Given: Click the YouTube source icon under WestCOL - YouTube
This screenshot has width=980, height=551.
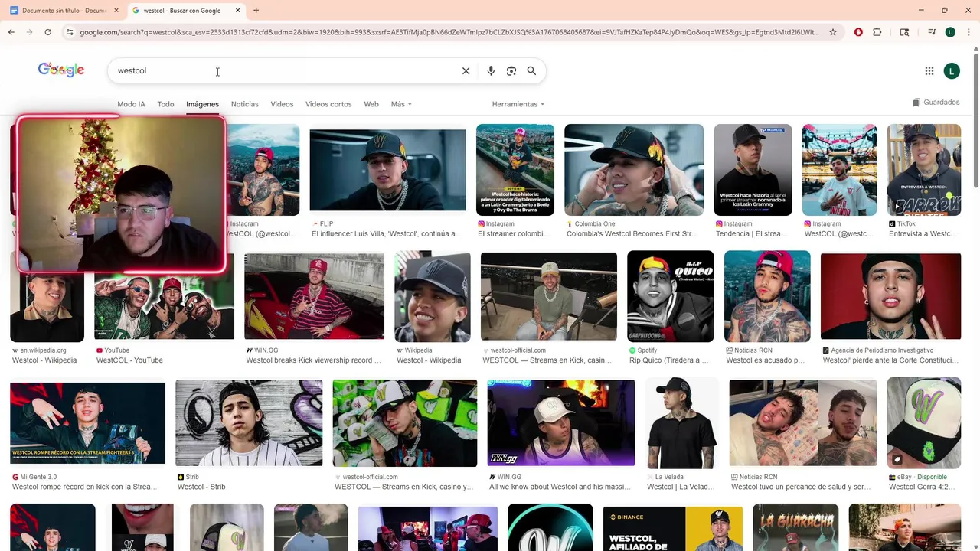Looking at the screenshot, I should tap(100, 350).
